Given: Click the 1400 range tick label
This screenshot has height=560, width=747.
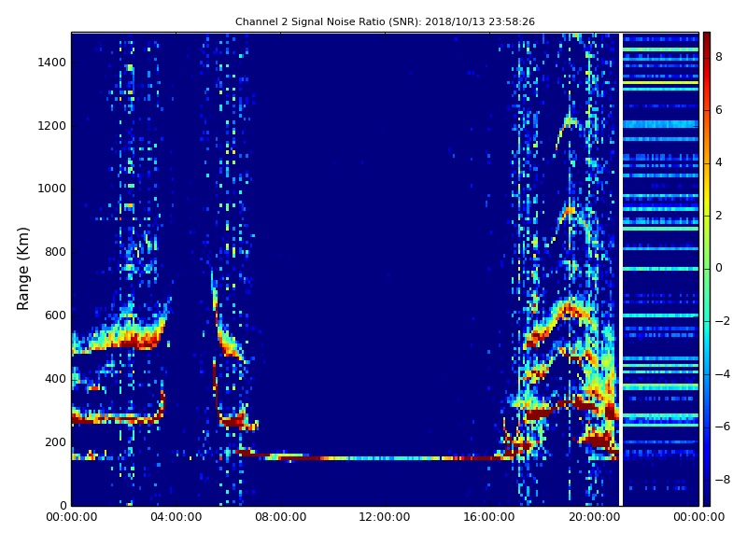Looking at the screenshot, I should (52, 63).
